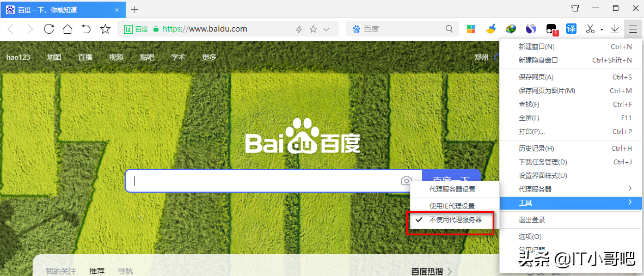
Task: Select 查找(F) menu item
Action: (x=571, y=105)
